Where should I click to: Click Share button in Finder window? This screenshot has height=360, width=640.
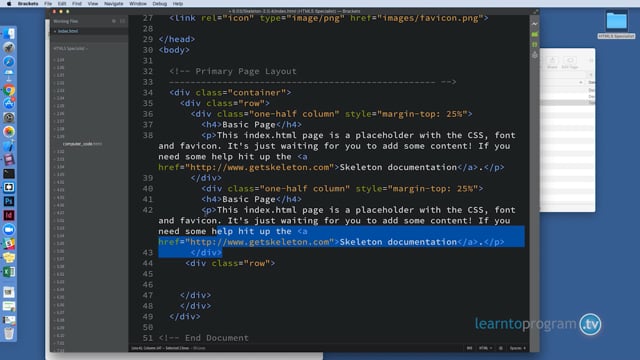[552, 62]
